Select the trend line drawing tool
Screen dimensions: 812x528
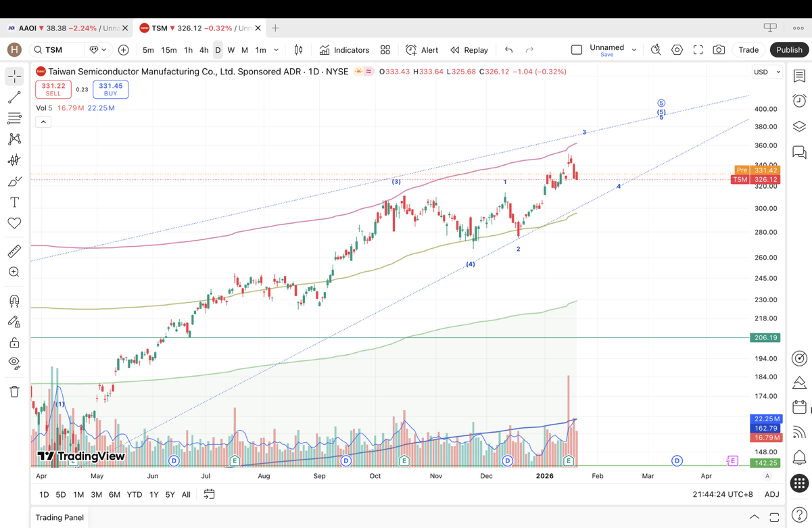click(x=14, y=98)
